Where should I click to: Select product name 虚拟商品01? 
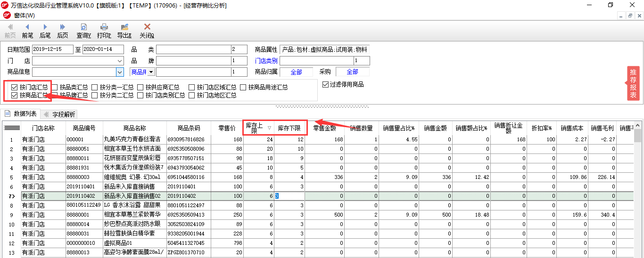point(134,243)
